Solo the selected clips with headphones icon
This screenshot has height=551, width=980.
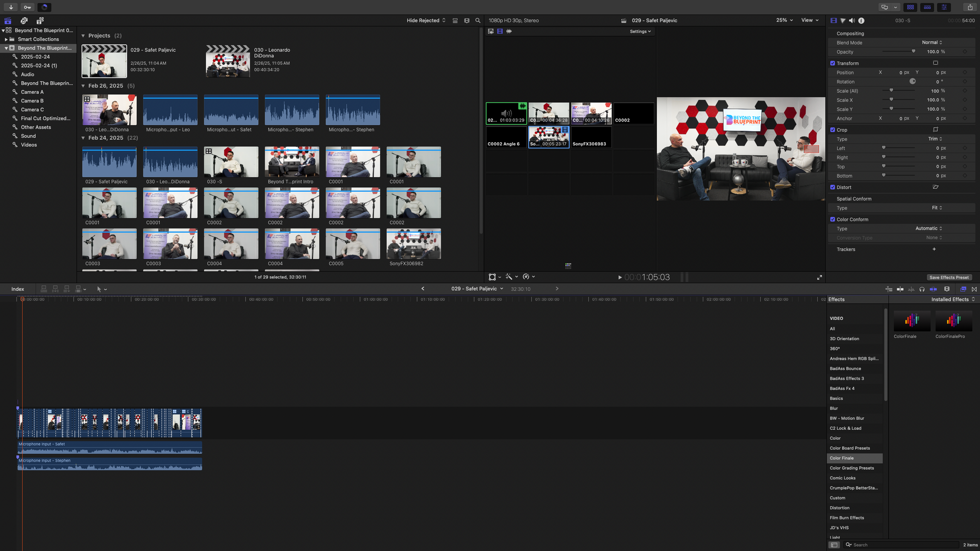[922, 289]
